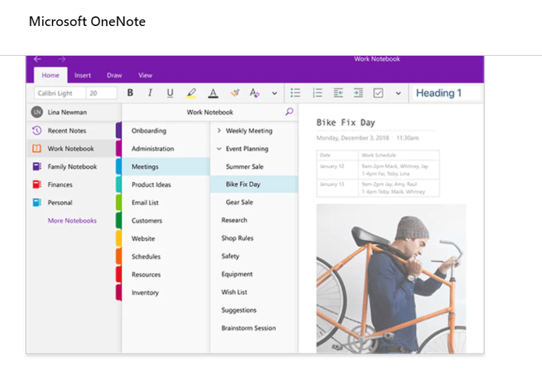
Task: Toggle Bold formatting
Action: (130, 93)
